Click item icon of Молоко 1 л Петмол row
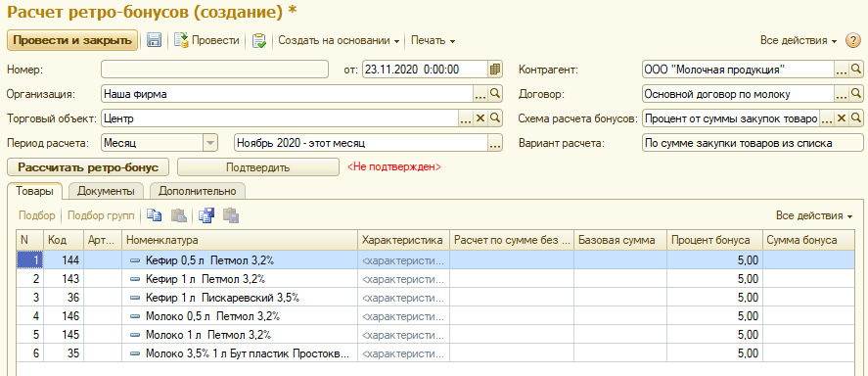This screenshot has height=376, width=868. pos(135,335)
